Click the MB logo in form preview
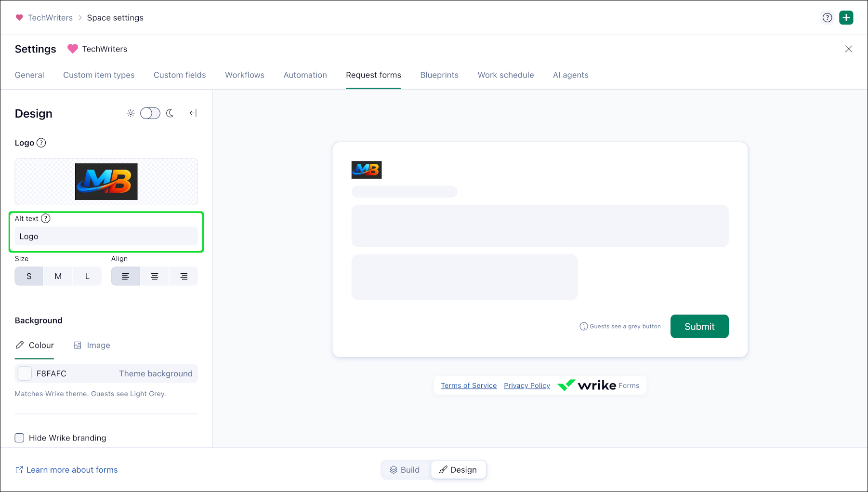868x492 pixels. [367, 170]
